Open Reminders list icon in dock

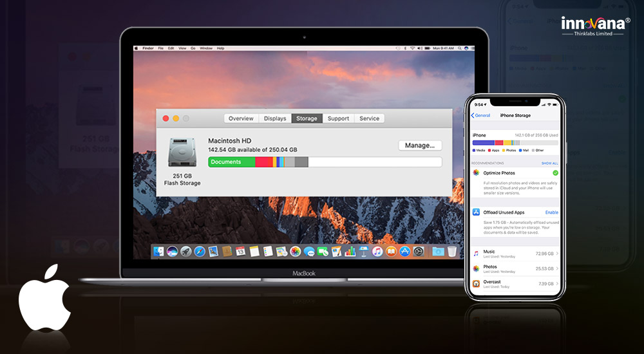coord(268,251)
